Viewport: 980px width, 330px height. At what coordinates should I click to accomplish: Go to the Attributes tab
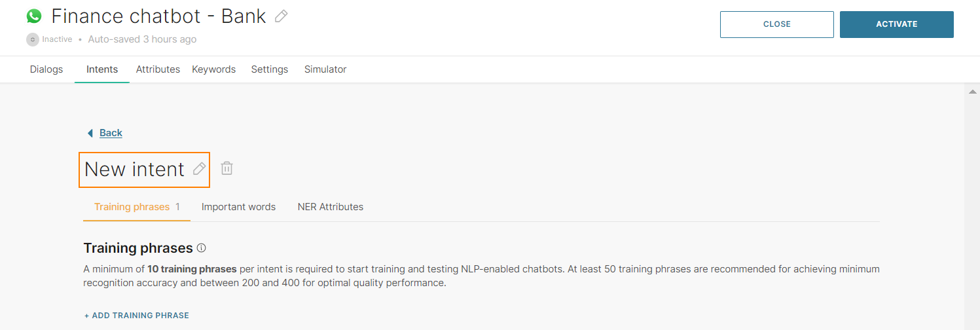[158, 69]
